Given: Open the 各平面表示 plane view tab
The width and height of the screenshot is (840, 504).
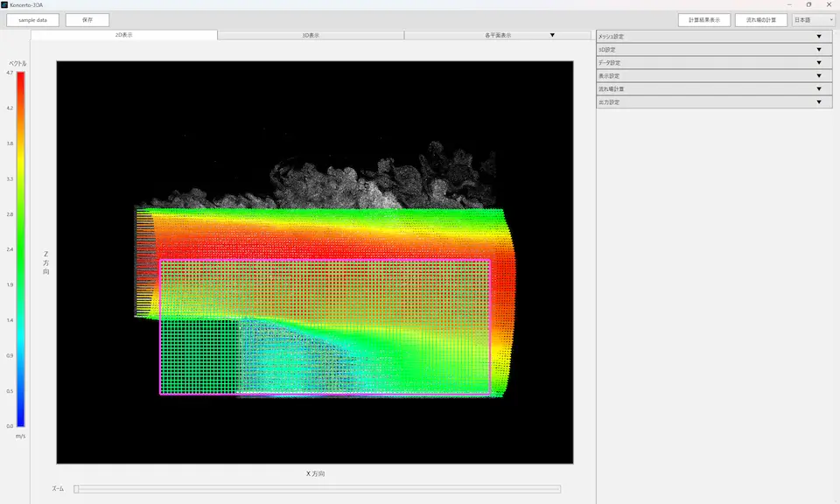Looking at the screenshot, I should 498,35.
